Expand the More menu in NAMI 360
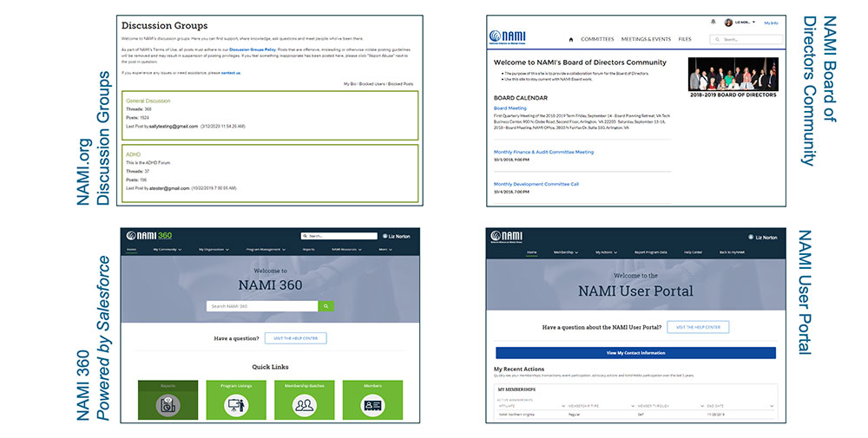868x438 pixels. pos(385,250)
